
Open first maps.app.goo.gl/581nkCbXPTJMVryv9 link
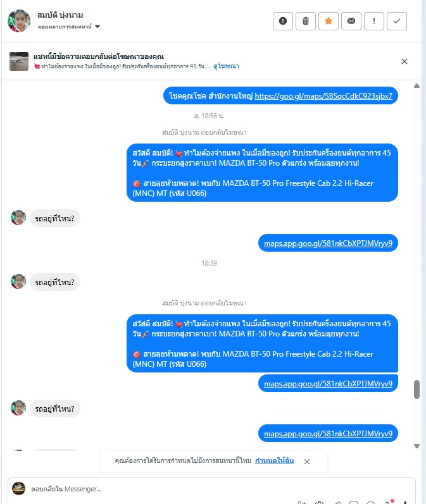(328, 243)
